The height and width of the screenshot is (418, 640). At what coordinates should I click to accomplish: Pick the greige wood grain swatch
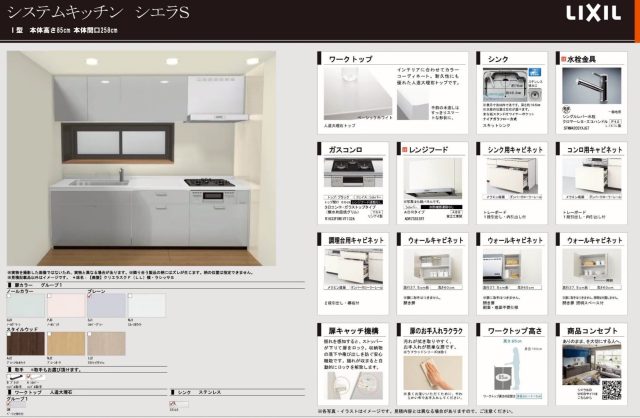tap(106, 344)
